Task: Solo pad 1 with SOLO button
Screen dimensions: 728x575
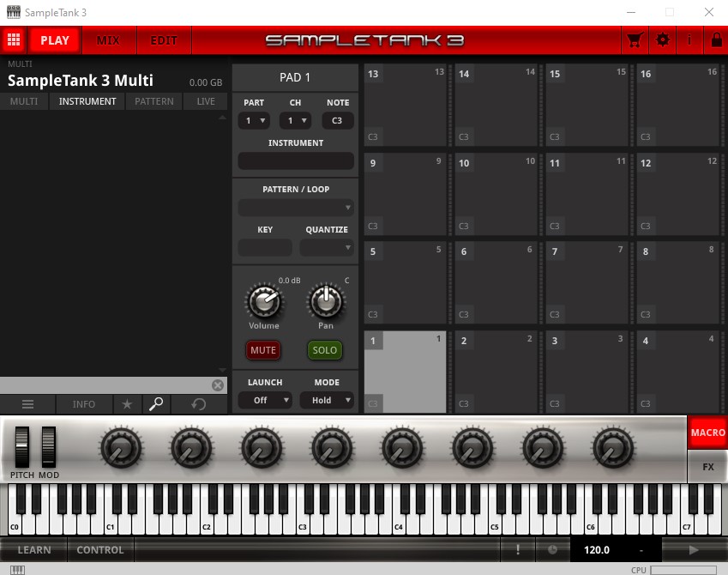Action: pyautogui.click(x=324, y=350)
